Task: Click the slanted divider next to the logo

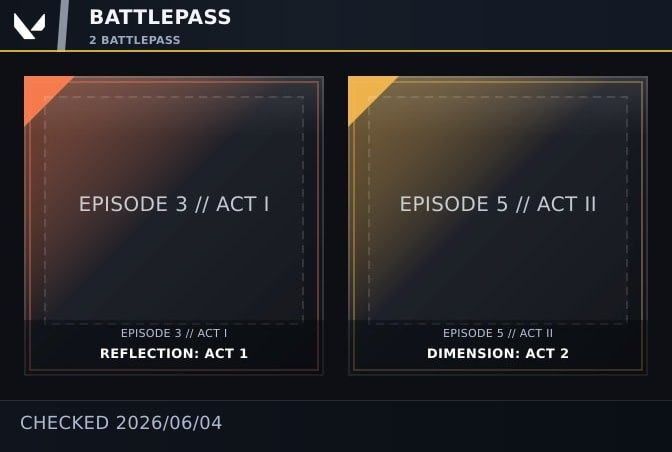Action: (63, 25)
